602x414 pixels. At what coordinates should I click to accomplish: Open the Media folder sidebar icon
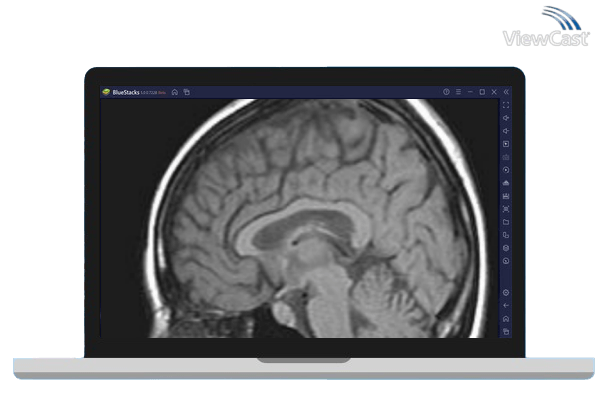tap(506, 222)
